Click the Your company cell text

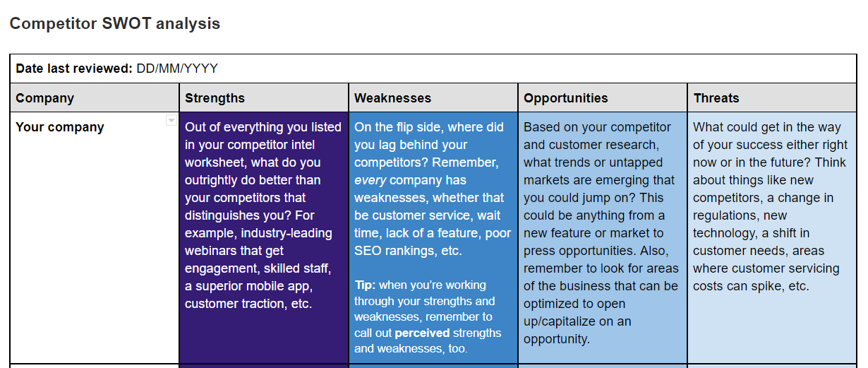(60, 127)
